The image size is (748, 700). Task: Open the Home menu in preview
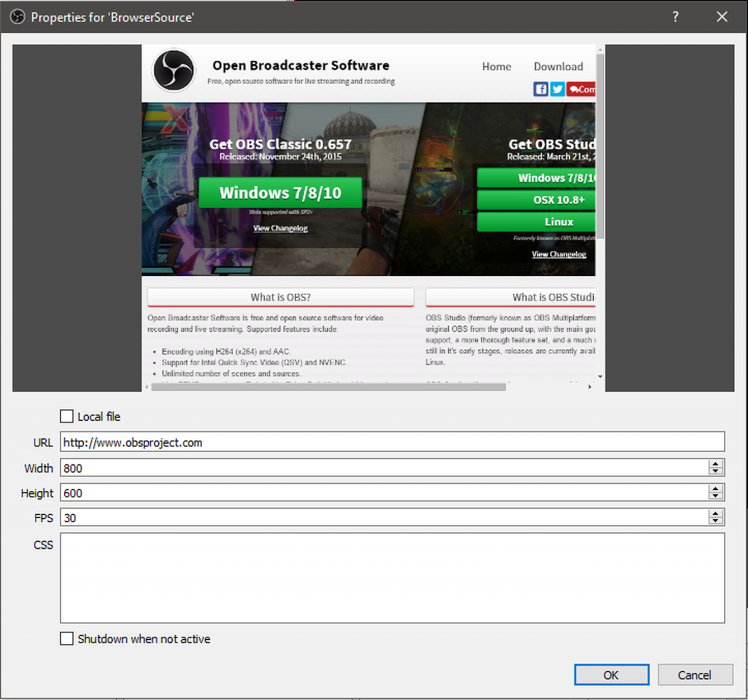[496, 67]
